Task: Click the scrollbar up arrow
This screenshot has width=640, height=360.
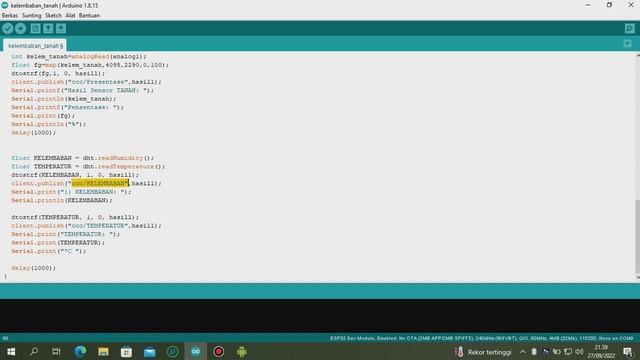Action: click(x=638, y=56)
